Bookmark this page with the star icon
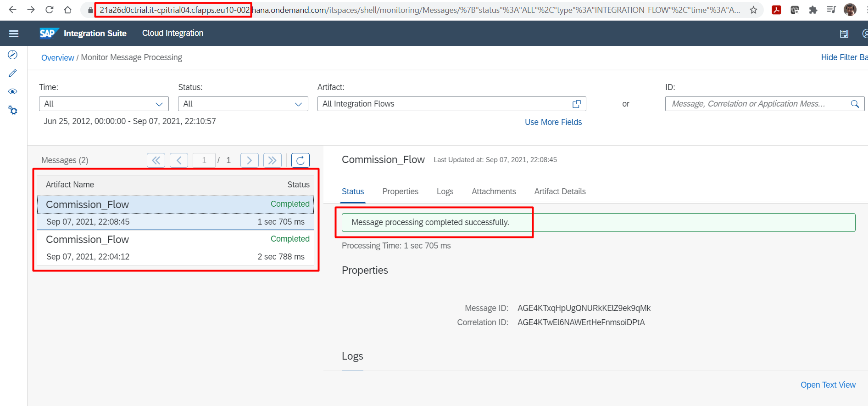 [753, 10]
